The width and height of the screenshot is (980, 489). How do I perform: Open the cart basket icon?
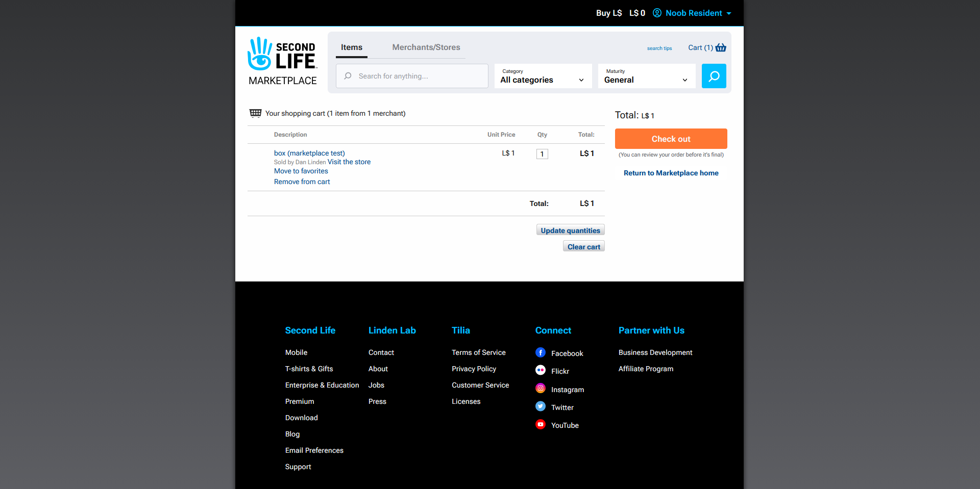point(721,47)
